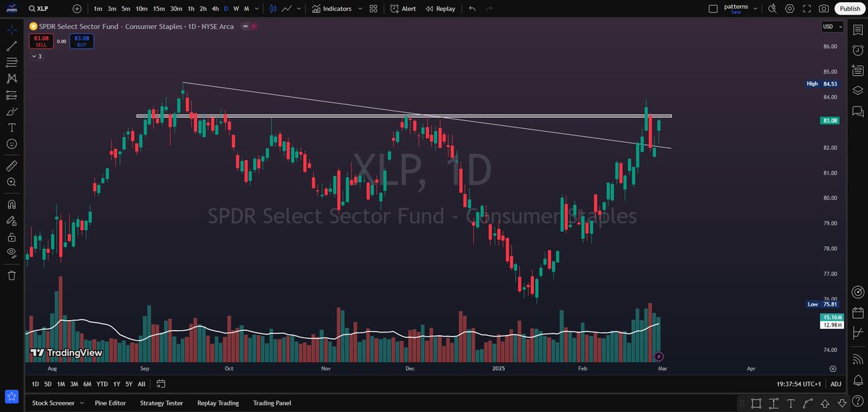The height and width of the screenshot is (412, 868).
Task: Click the redo arrow
Action: point(490,9)
